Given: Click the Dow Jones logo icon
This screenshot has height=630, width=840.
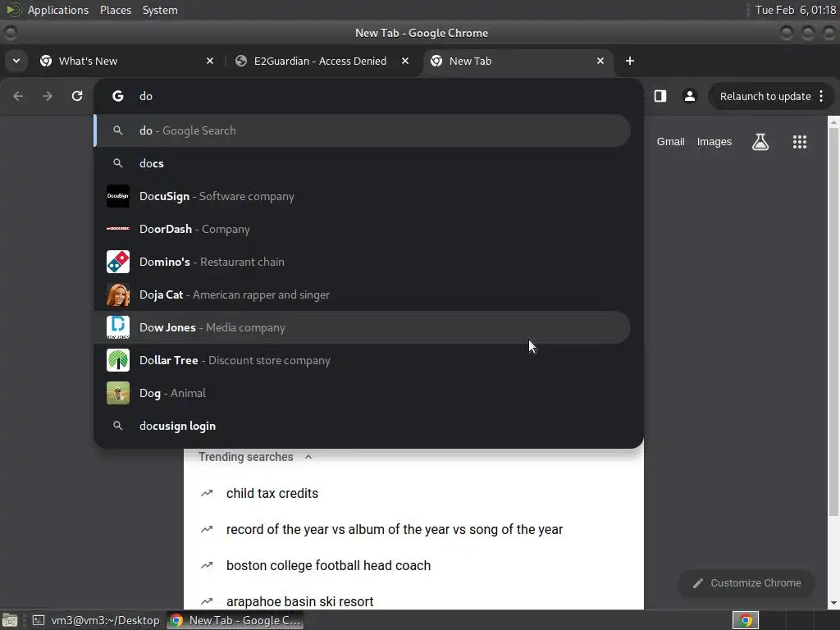Looking at the screenshot, I should 118,327.
